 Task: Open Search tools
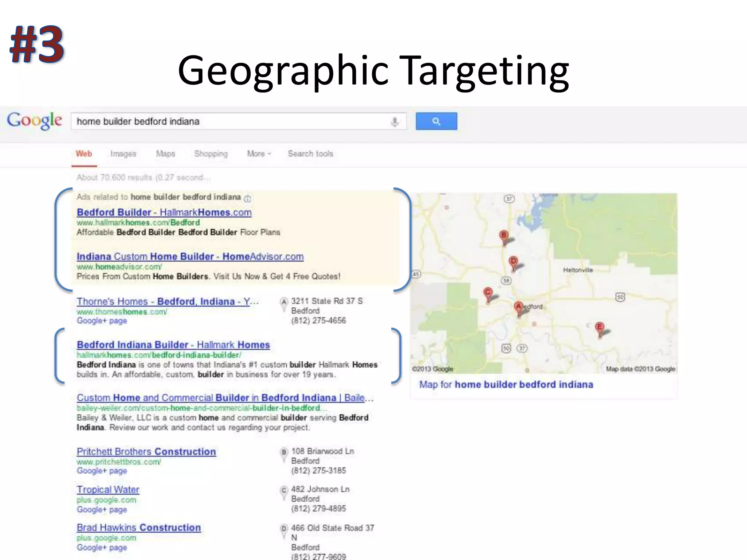[x=310, y=154]
